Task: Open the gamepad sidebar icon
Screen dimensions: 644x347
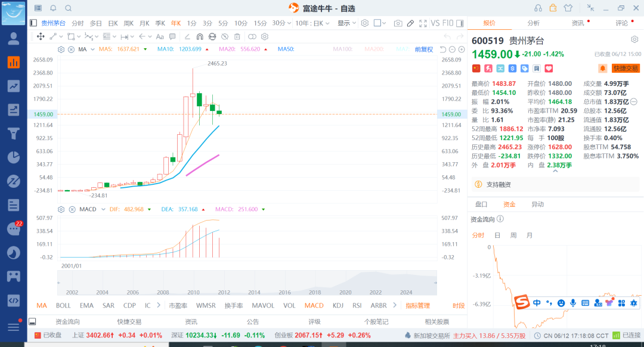Action: (x=14, y=276)
